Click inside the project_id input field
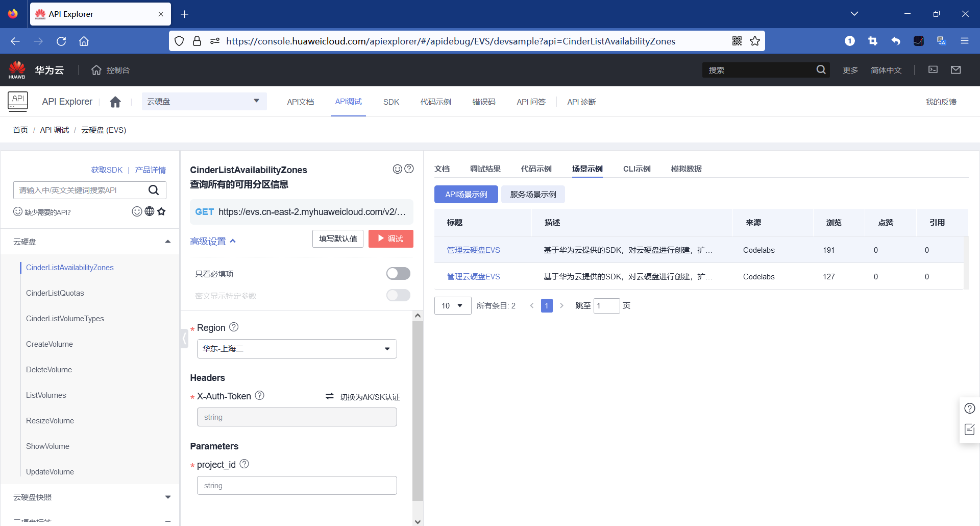Viewport: 980px width, 526px height. pyautogui.click(x=296, y=485)
